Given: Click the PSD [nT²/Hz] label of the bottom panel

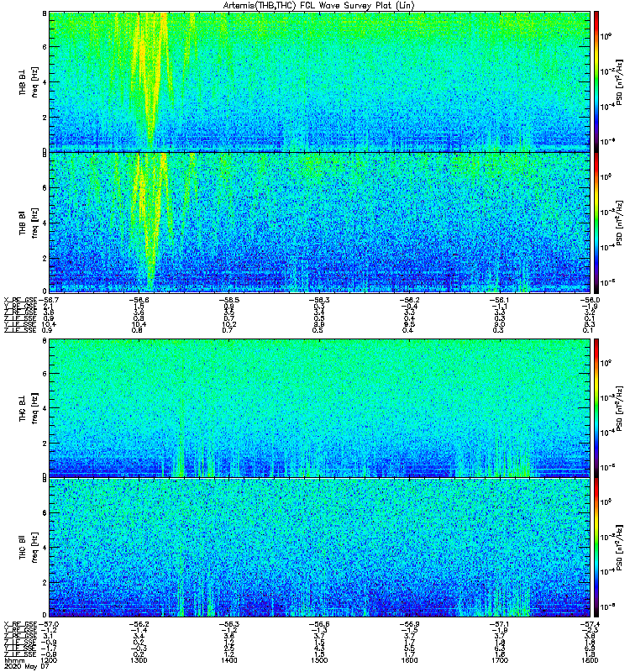Looking at the screenshot, I should click(x=620, y=548).
